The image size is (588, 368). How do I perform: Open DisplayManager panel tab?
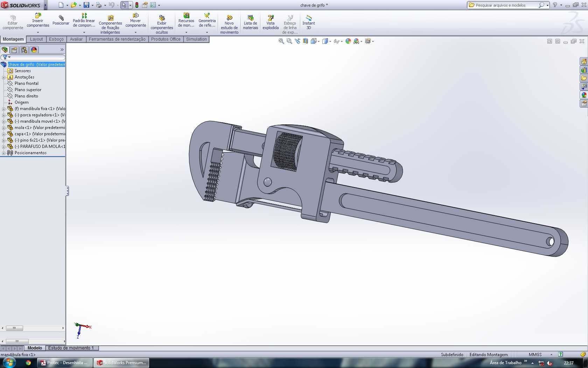pyautogui.click(x=34, y=50)
